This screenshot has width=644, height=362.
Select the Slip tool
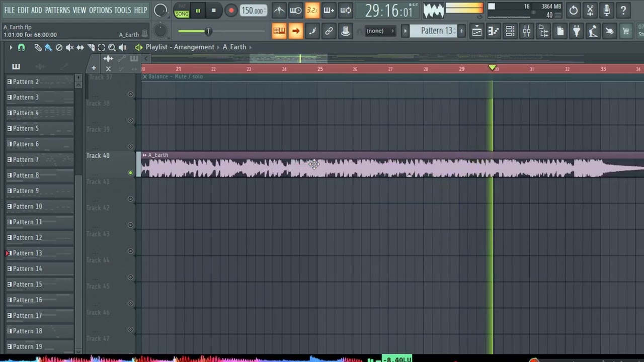[80, 47]
